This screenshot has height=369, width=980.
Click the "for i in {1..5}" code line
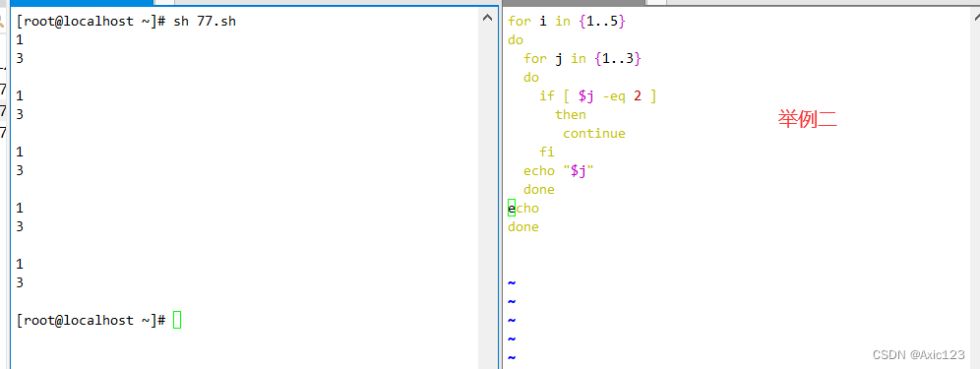tap(566, 22)
